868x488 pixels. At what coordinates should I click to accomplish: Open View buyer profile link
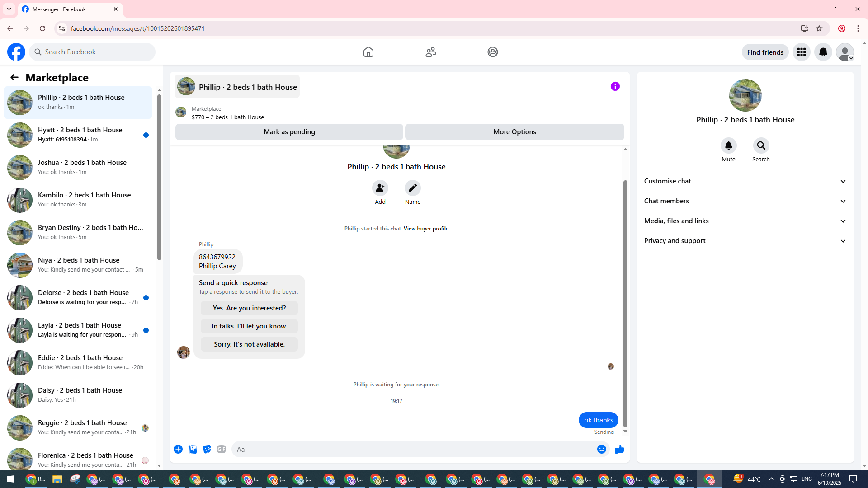[x=426, y=229]
